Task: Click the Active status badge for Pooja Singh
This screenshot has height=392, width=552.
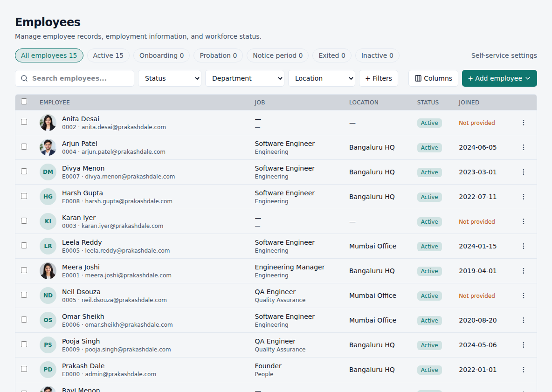Action: [x=429, y=345]
